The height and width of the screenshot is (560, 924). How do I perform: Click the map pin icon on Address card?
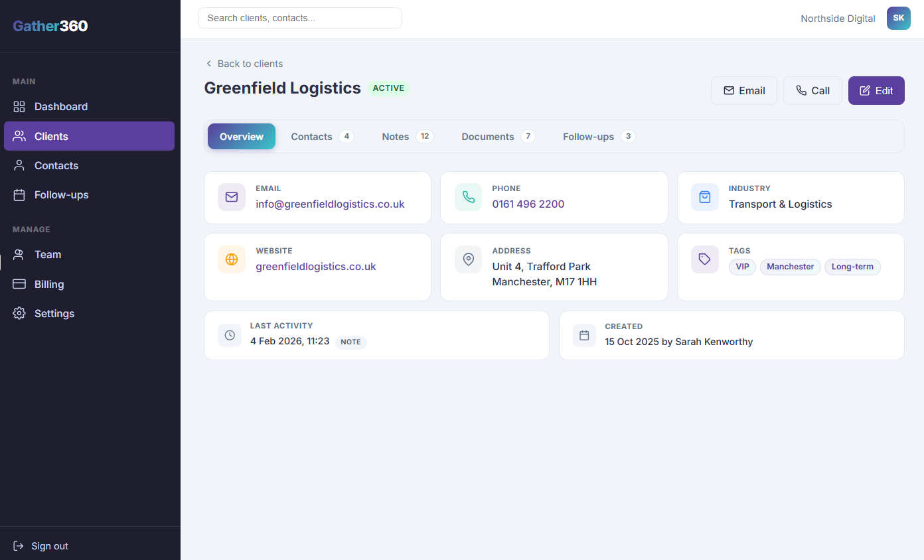click(x=468, y=259)
